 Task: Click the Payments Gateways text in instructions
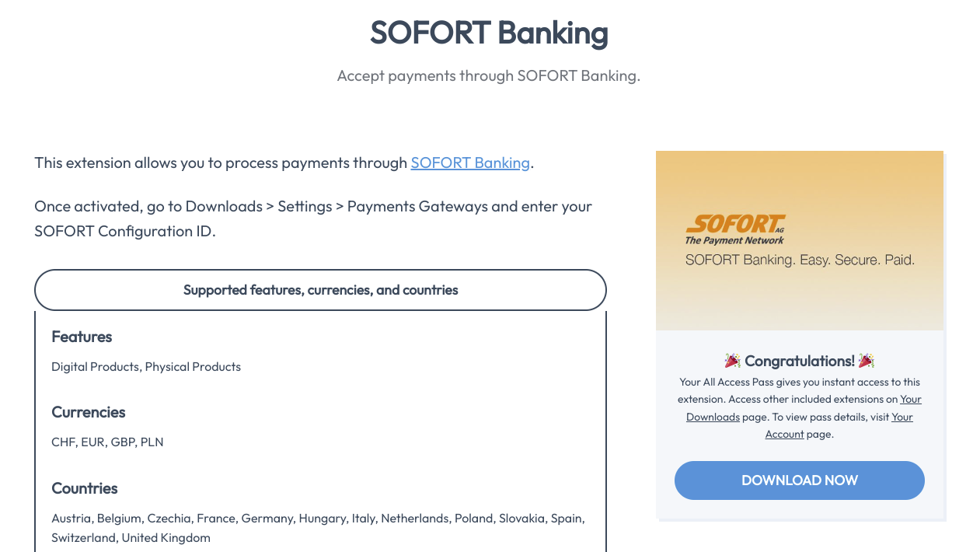coord(417,206)
